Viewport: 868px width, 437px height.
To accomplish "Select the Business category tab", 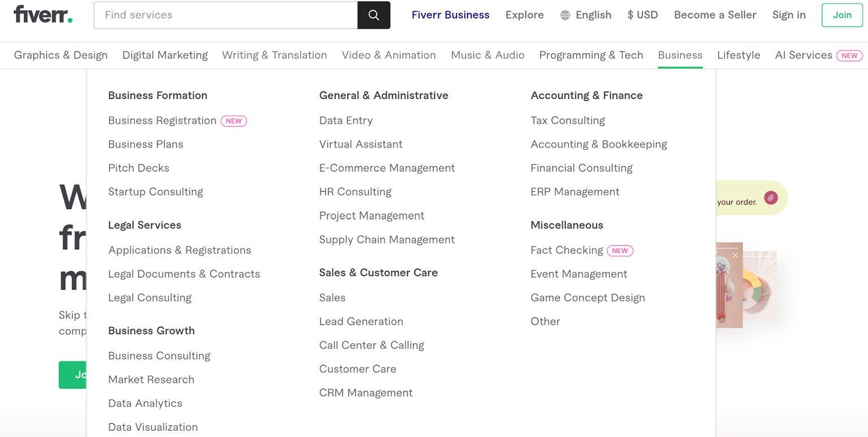I will 680,55.
